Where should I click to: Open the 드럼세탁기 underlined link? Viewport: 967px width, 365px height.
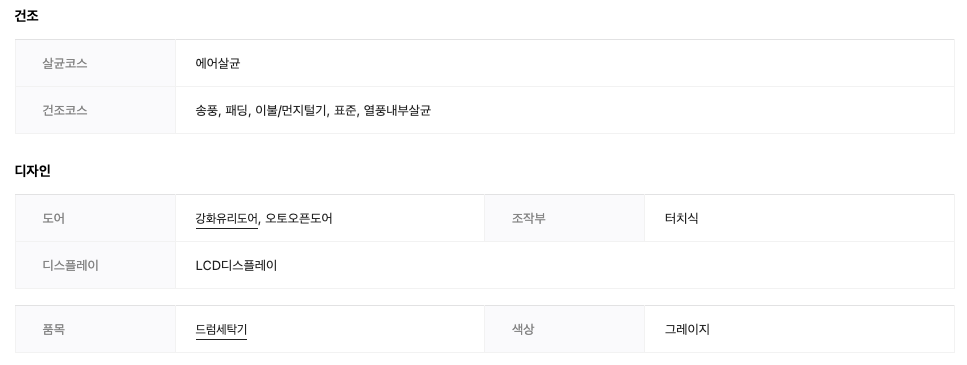(221, 329)
